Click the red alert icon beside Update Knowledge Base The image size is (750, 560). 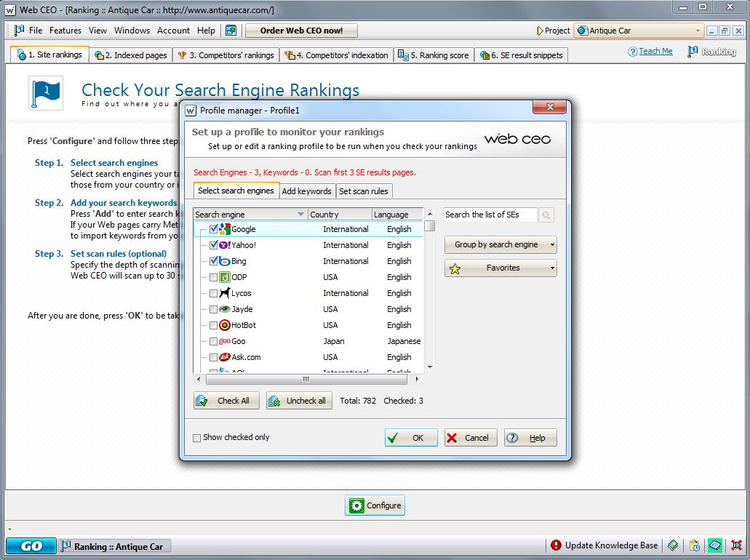pos(556,545)
